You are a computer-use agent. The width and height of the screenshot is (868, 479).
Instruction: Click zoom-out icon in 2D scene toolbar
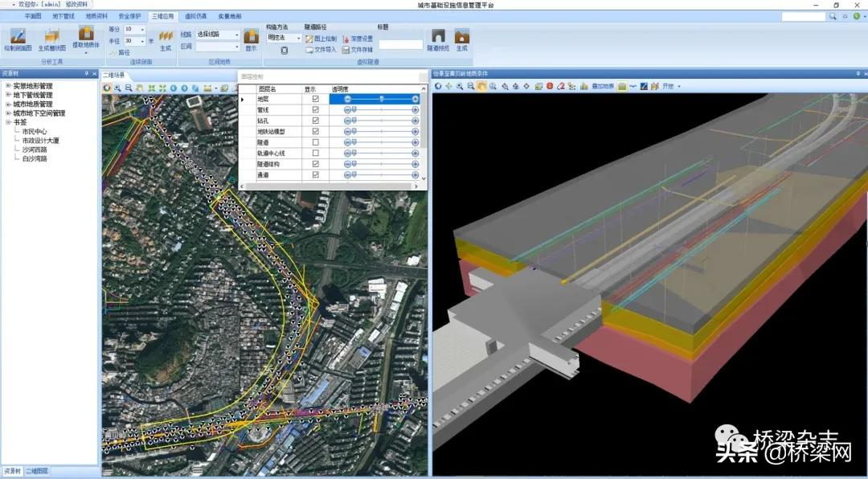129,88
